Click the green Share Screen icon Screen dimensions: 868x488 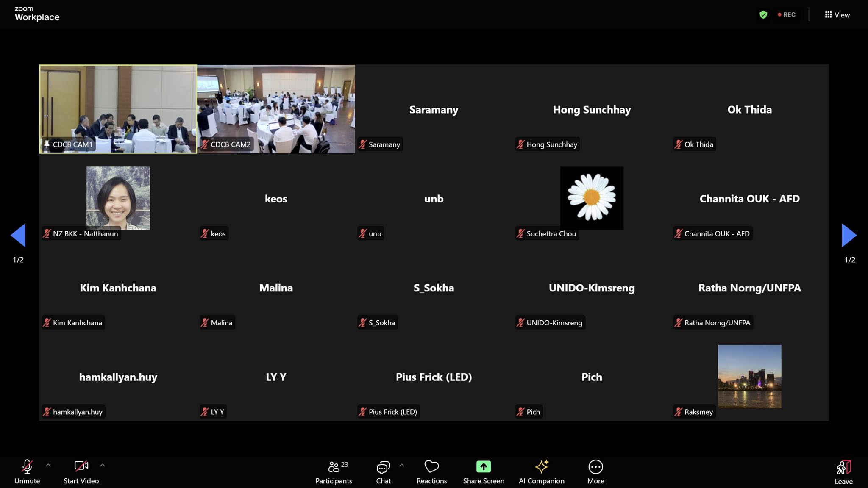tap(483, 467)
